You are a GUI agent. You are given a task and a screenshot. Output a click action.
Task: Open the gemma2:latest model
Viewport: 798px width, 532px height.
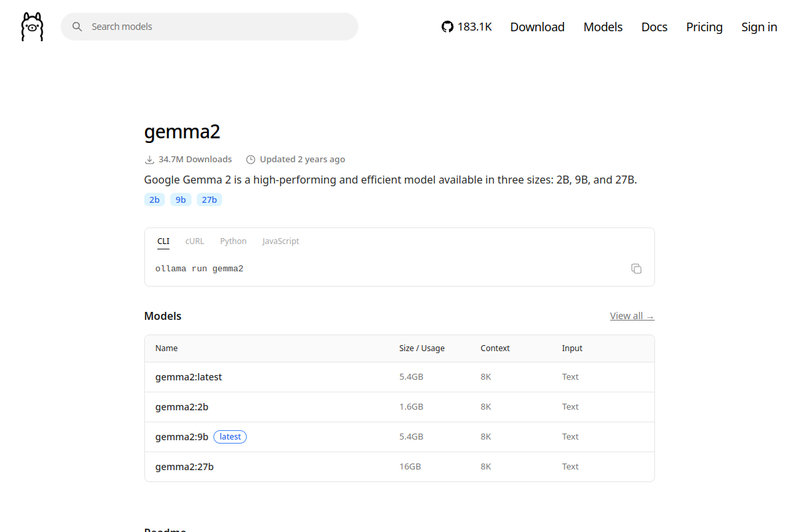tap(189, 377)
